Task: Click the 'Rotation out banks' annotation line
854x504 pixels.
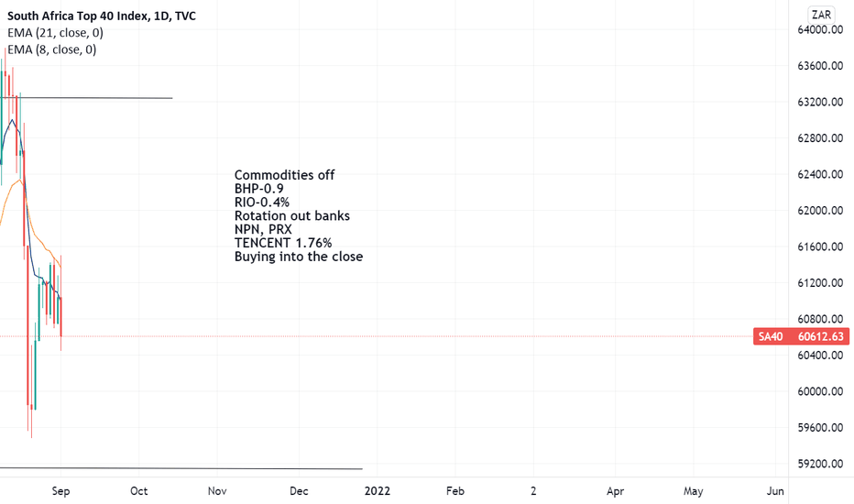Action: pyautogui.click(x=292, y=215)
